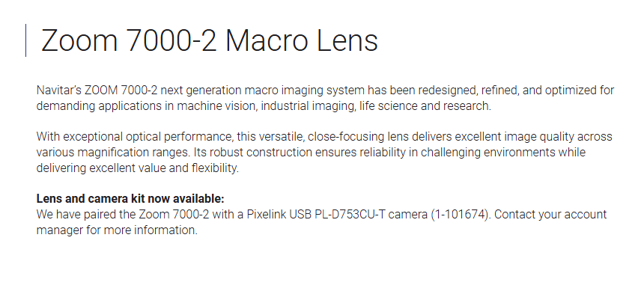Click "Pixelink USB PL-D753CU-T" camera name
The image size is (644, 297).
coord(316,214)
